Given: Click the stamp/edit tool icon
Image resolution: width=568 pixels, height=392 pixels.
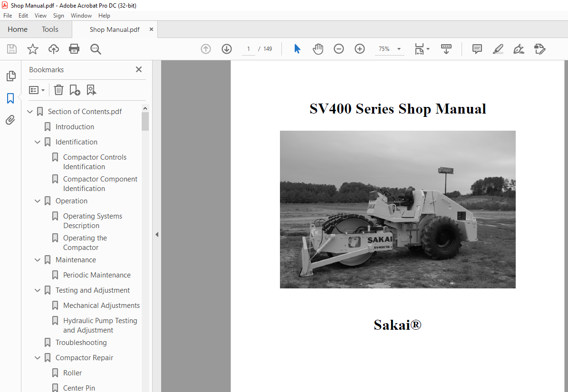Looking at the screenshot, I should pyautogui.click(x=540, y=49).
